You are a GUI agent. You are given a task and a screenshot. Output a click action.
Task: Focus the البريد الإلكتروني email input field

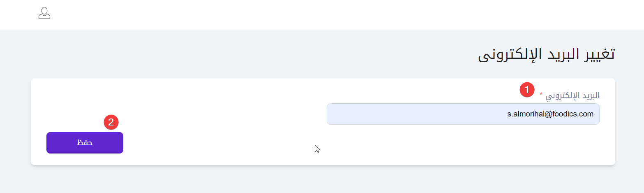(x=411, y=114)
